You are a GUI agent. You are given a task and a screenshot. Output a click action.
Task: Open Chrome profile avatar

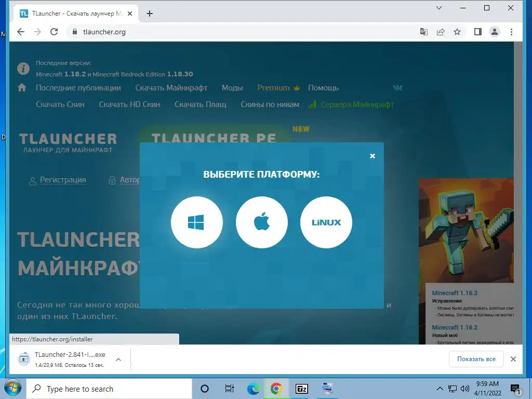pyautogui.click(x=495, y=32)
